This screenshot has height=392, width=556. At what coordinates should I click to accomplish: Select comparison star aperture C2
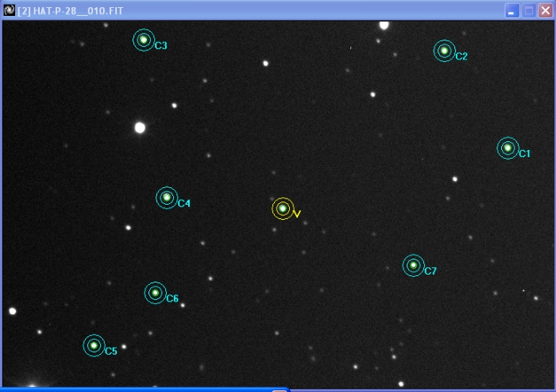coord(444,51)
